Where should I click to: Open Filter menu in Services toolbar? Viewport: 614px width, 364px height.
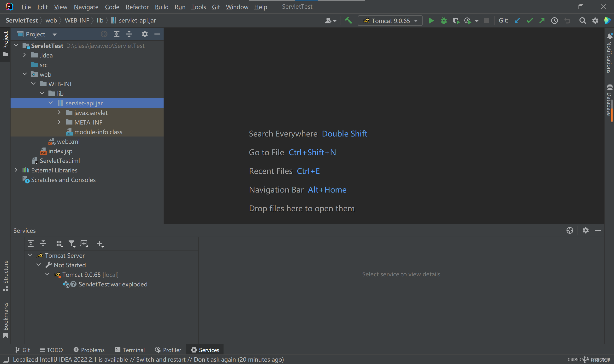coord(72,244)
